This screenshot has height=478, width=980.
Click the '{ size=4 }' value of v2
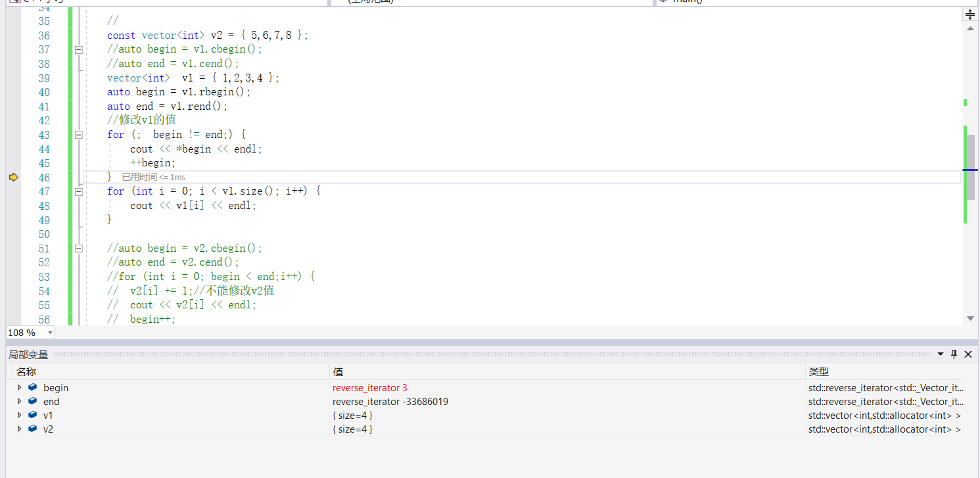[353, 429]
